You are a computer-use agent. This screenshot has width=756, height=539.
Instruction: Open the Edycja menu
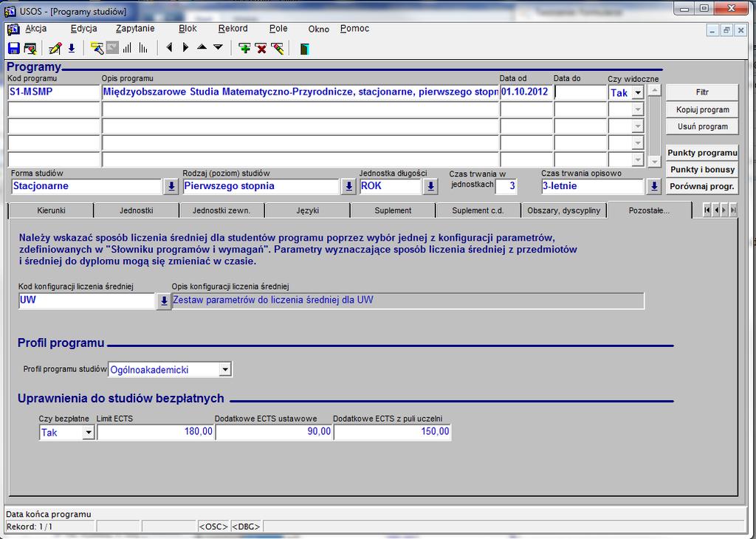coord(84,29)
